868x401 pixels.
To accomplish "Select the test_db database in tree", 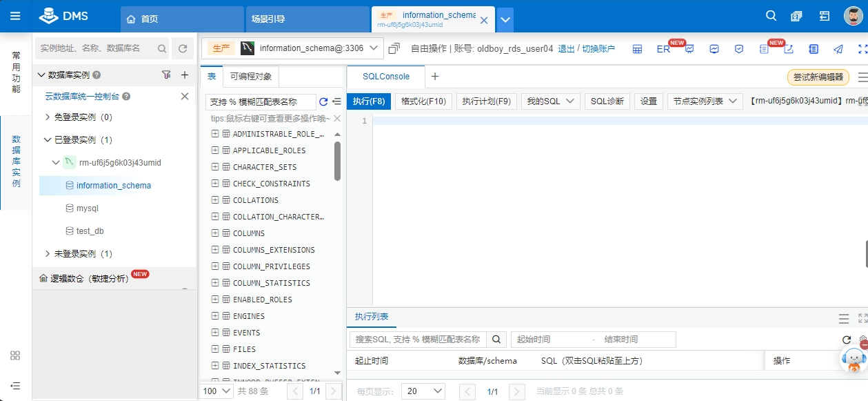I will (90, 231).
